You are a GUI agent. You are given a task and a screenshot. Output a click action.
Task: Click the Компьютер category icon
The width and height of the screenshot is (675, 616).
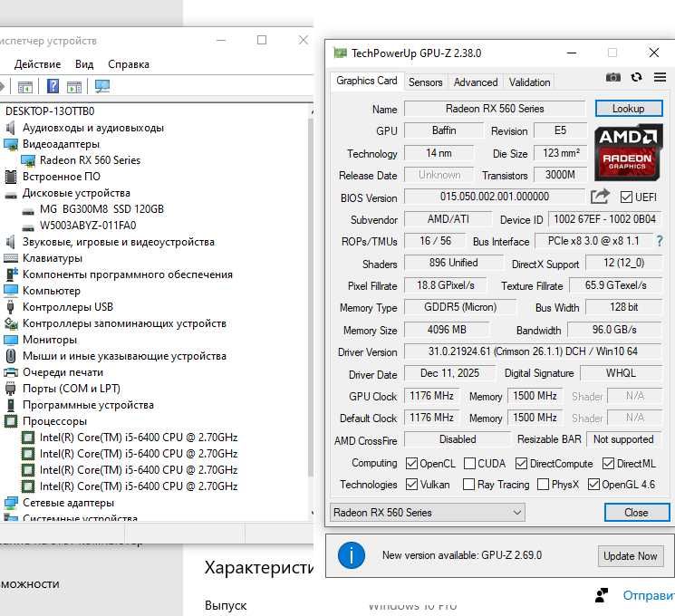click(11, 291)
